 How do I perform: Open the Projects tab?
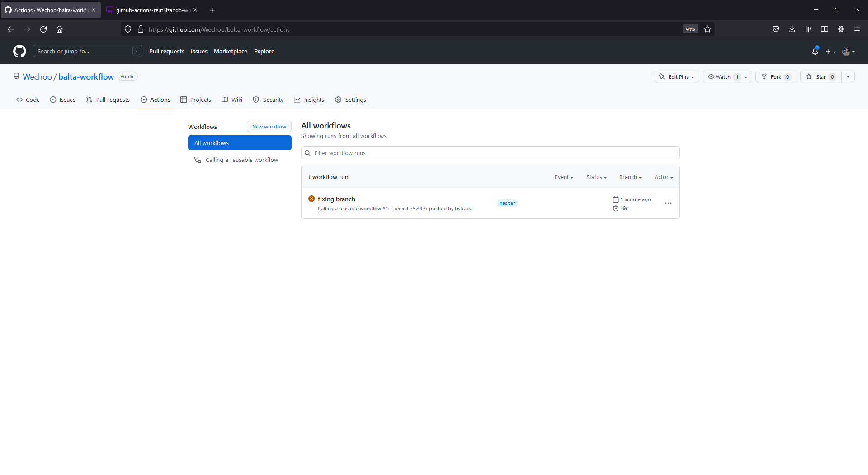click(x=196, y=100)
